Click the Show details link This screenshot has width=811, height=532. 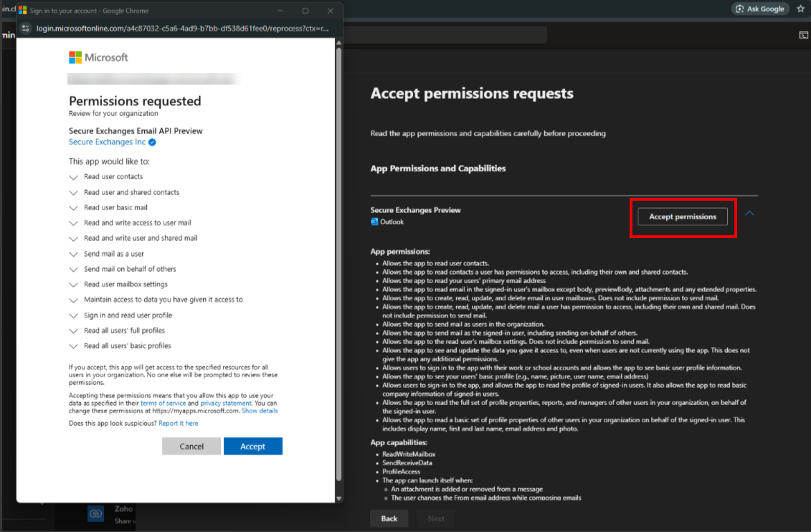click(x=260, y=411)
